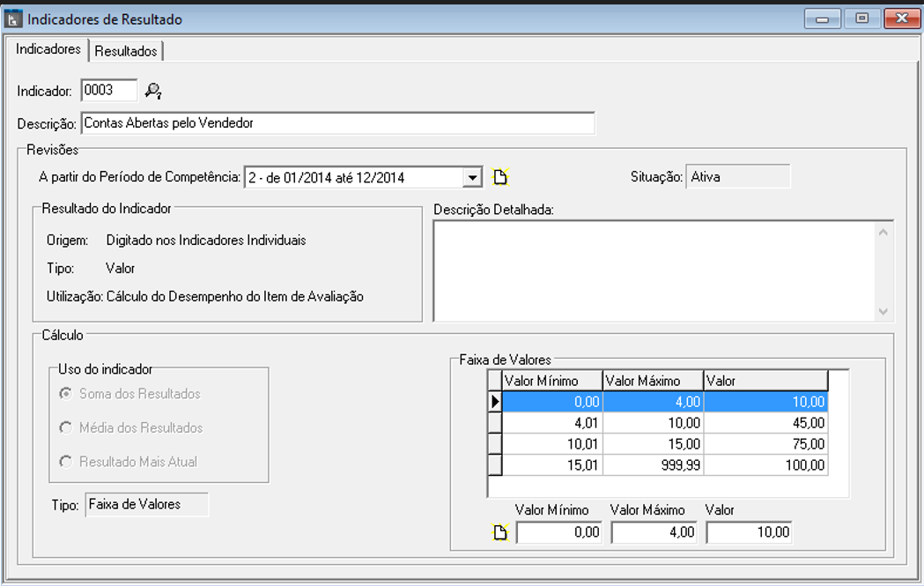The width and height of the screenshot is (924, 586).
Task: Click the Descrição text field
Action: click(337, 123)
